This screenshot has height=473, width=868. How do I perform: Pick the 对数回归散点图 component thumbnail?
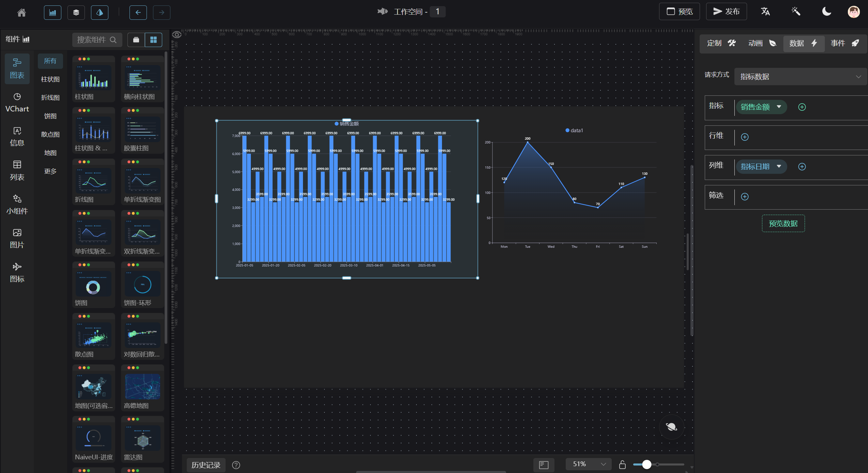click(142, 336)
